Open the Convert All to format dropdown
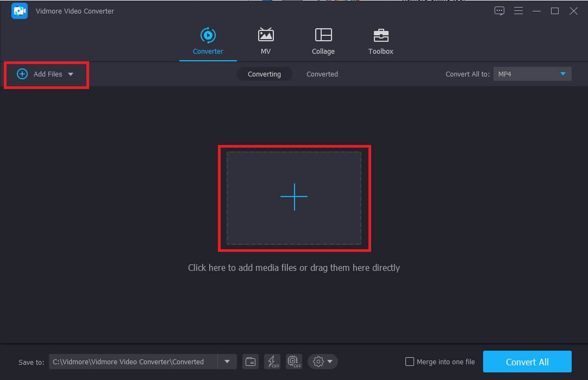 [x=531, y=74]
